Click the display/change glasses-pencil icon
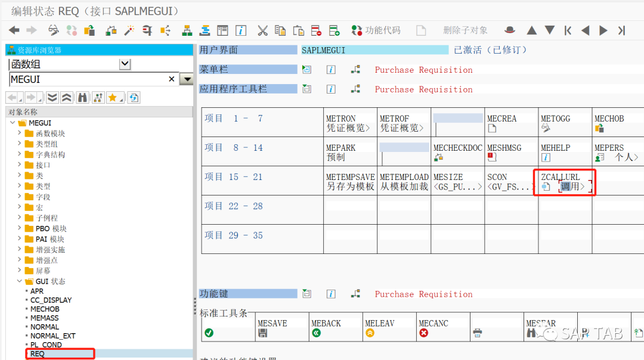This screenshot has height=360, width=644. (54, 30)
